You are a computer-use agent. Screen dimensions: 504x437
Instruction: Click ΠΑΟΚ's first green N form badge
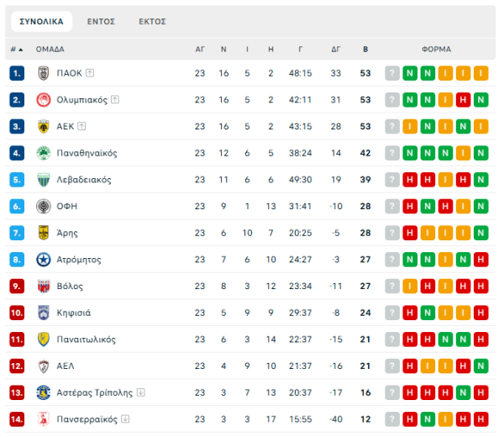point(410,73)
